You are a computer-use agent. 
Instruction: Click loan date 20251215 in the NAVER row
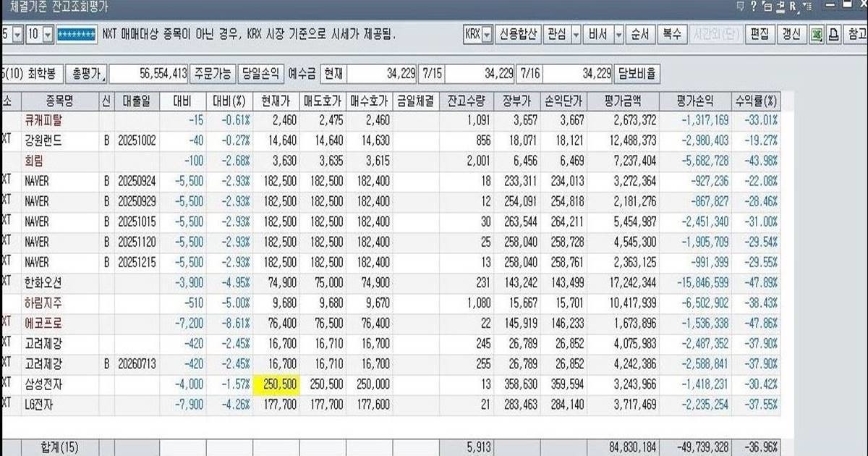coord(137,262)
